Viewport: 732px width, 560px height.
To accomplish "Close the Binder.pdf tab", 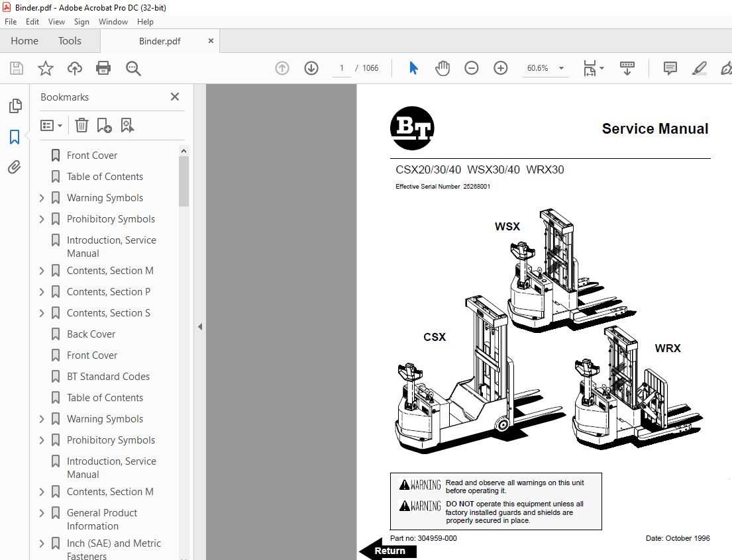I will coord(211,40).
